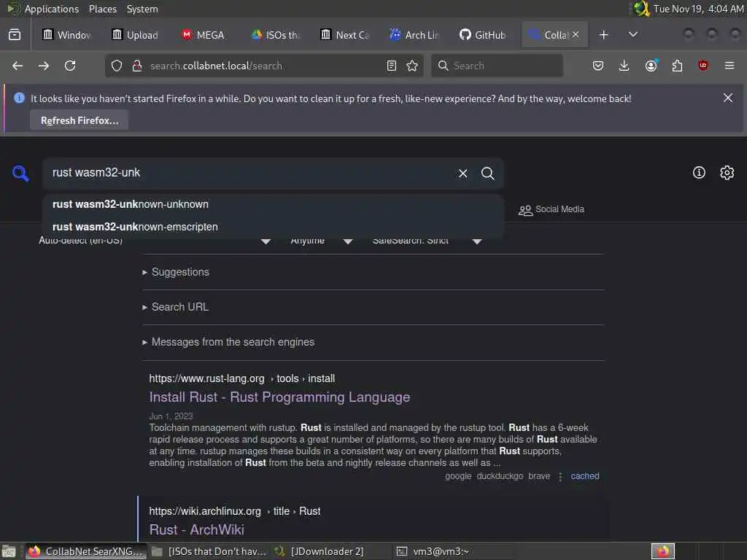This screenshot has height=560, width=747.
Task: Expand the Search URL section
Action: (x=175, y=307)
